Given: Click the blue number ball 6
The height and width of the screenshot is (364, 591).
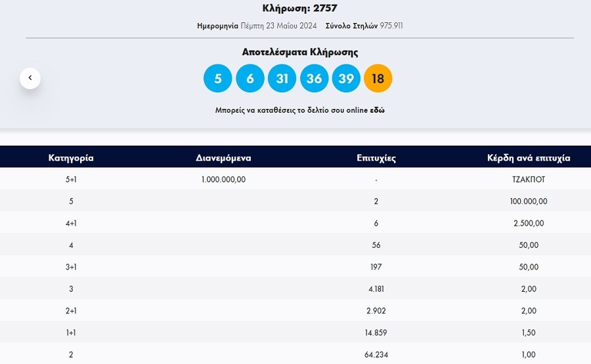Looking at the screenshot, I should click(x=250, y=78).
